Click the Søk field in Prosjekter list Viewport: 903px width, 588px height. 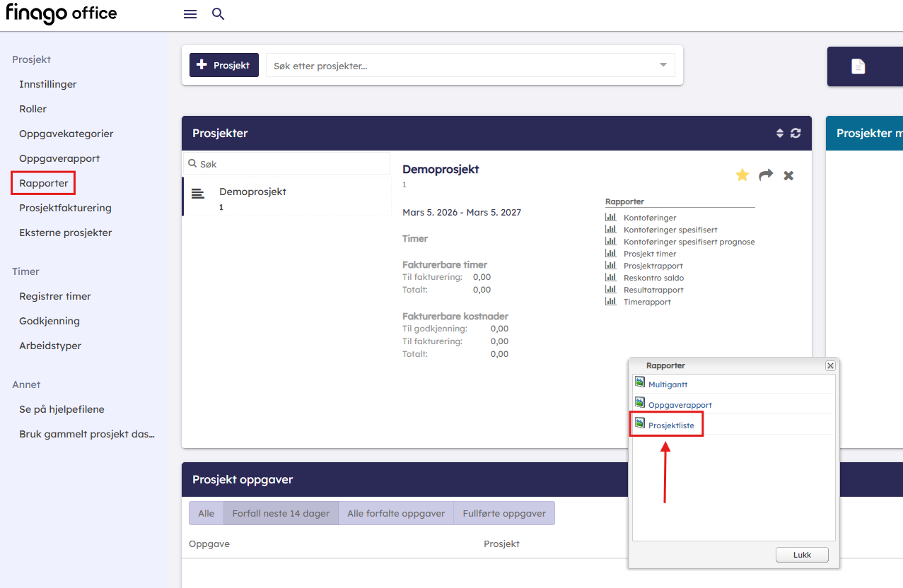click(x=290, y=164)
